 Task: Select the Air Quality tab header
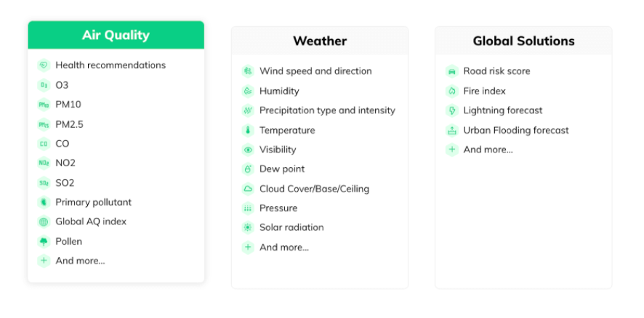(116, 35)
